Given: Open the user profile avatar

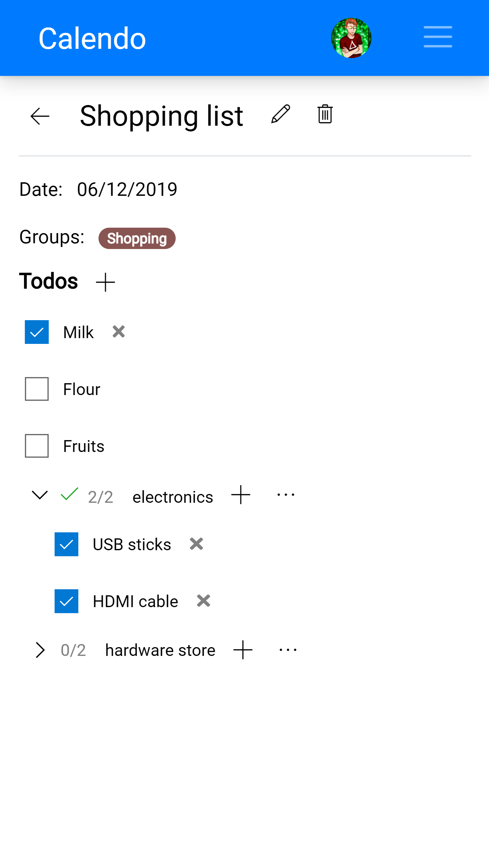Looking at the screenshot, I should pyautogui.click(x=351, y=38).
